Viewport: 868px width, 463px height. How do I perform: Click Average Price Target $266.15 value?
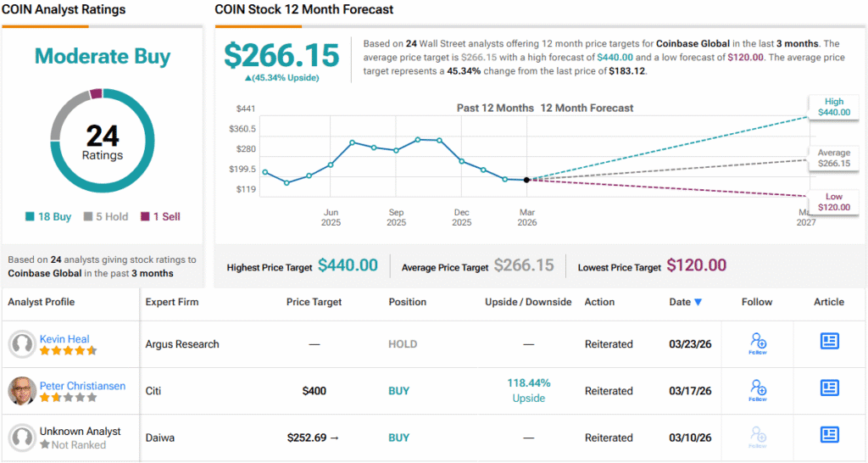point(524,265)
